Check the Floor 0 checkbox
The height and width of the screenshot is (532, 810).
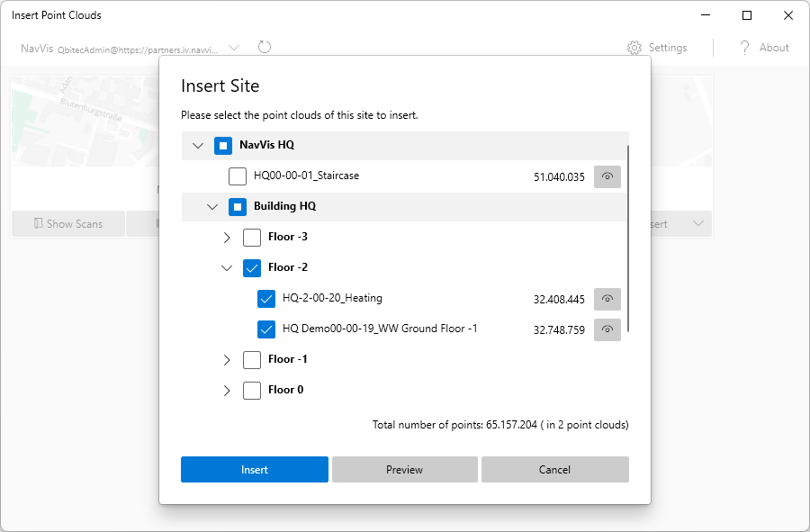click(252, 391)
